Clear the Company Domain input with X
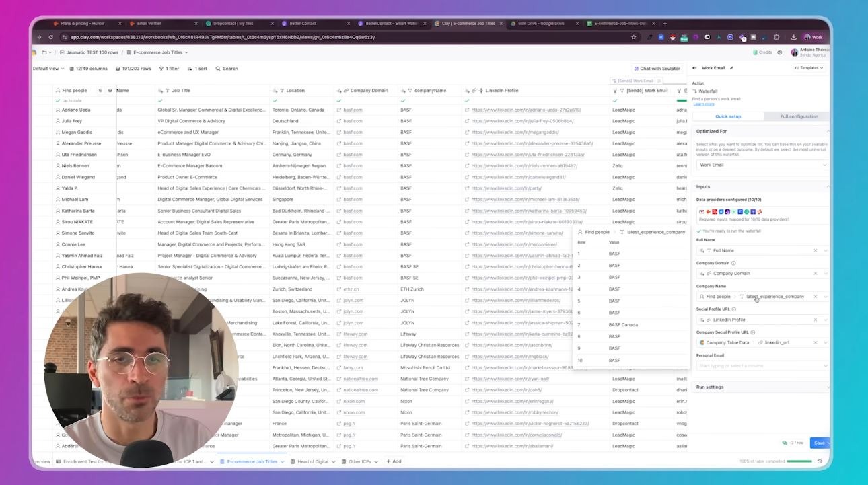 coord(816,274)
